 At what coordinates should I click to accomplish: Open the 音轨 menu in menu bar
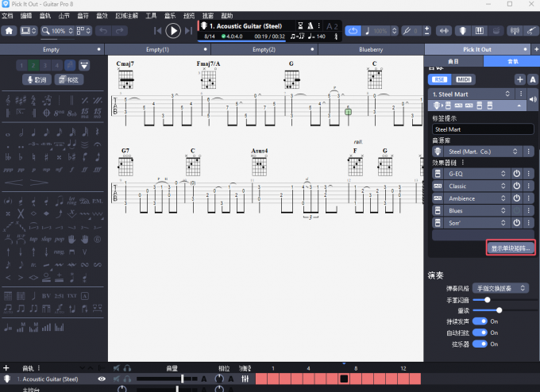coord(44,15)
